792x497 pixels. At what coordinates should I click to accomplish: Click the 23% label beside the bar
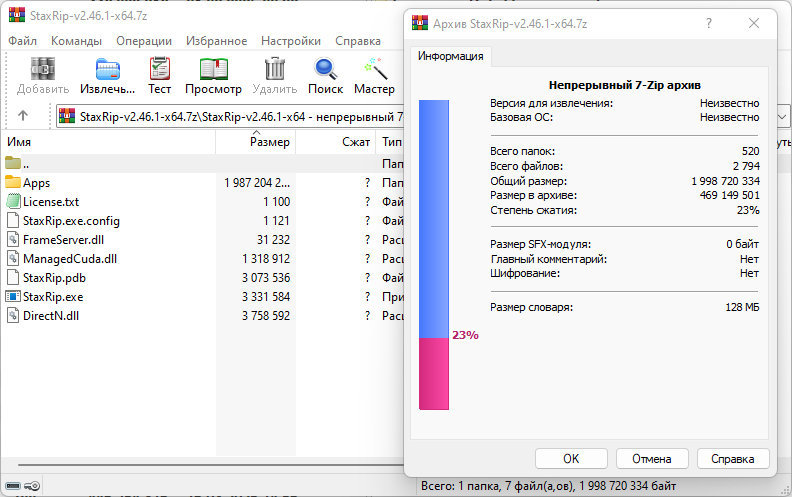[465, 335]
